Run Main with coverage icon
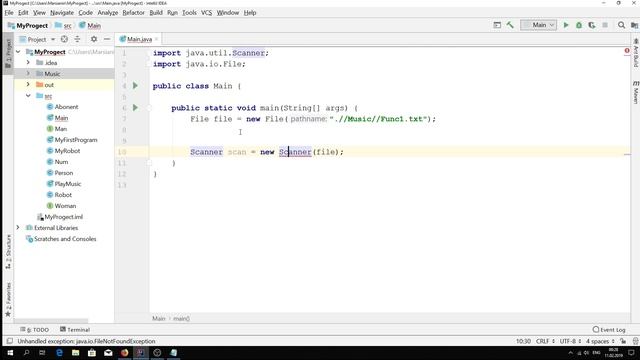Viewport: 640px width, 360px height. 592,25
